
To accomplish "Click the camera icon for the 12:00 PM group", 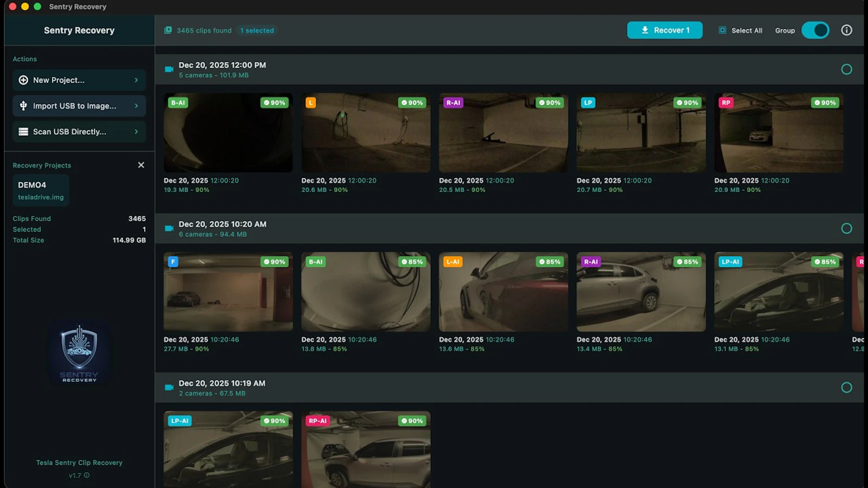I will [x=169, y=69].
